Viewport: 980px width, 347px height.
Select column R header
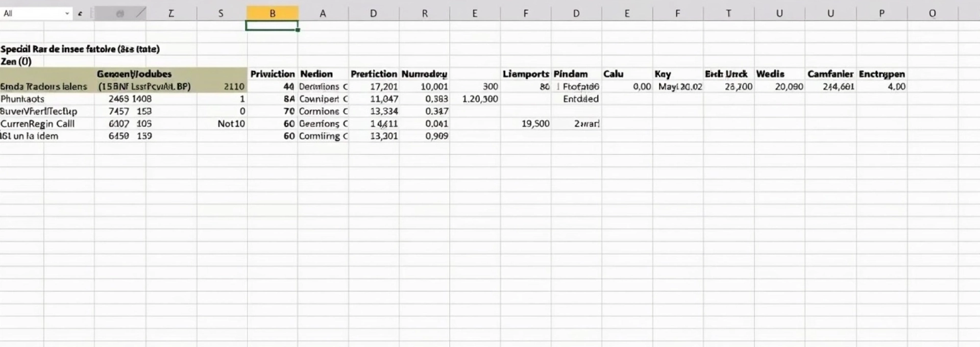[x=425, y=14]
